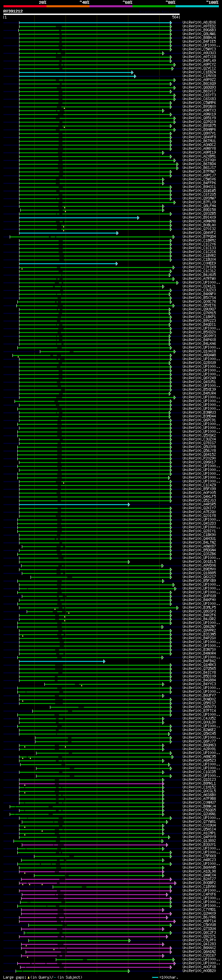The image size is (222, 980).
Task: Click the red ~20% identity legend segment
Action: pos(25,6)
